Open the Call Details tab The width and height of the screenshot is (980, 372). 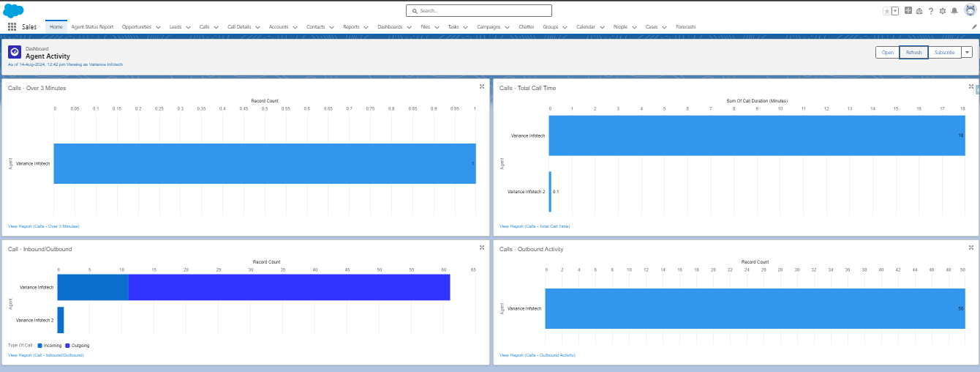[239, 26]
